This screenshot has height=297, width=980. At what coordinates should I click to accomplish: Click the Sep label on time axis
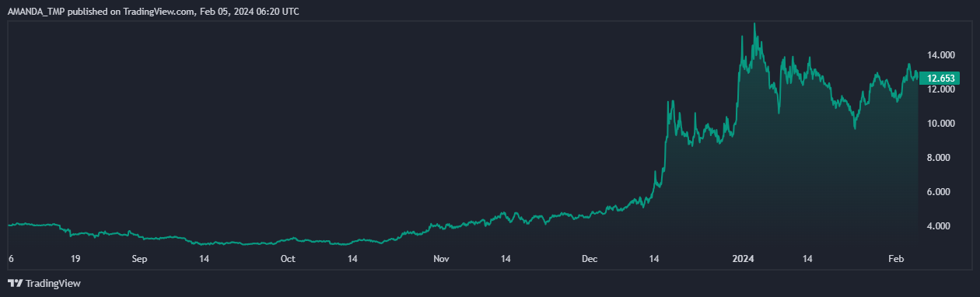tap(139, 258)
